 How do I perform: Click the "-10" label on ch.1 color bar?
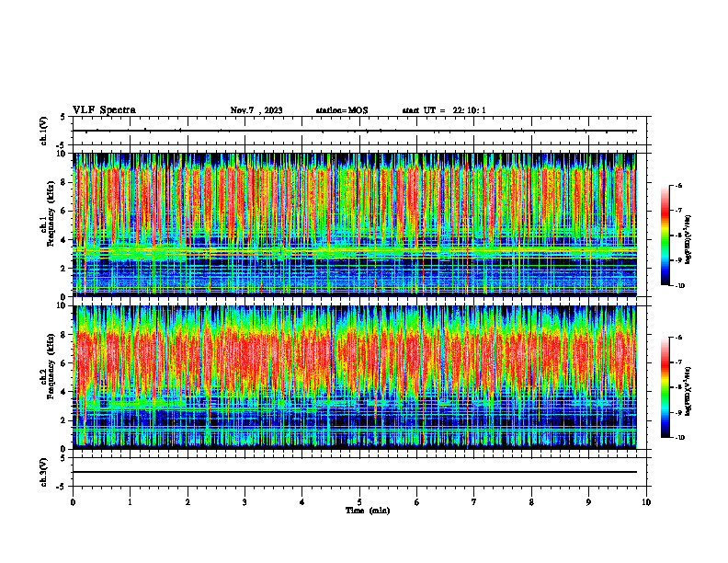(679, 286)
